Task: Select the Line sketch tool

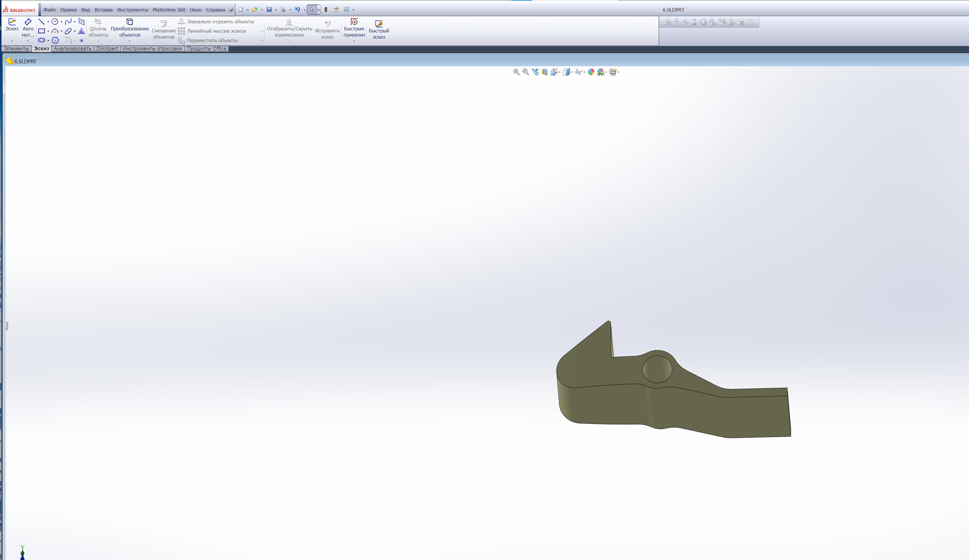Action: tap(41, 22)
